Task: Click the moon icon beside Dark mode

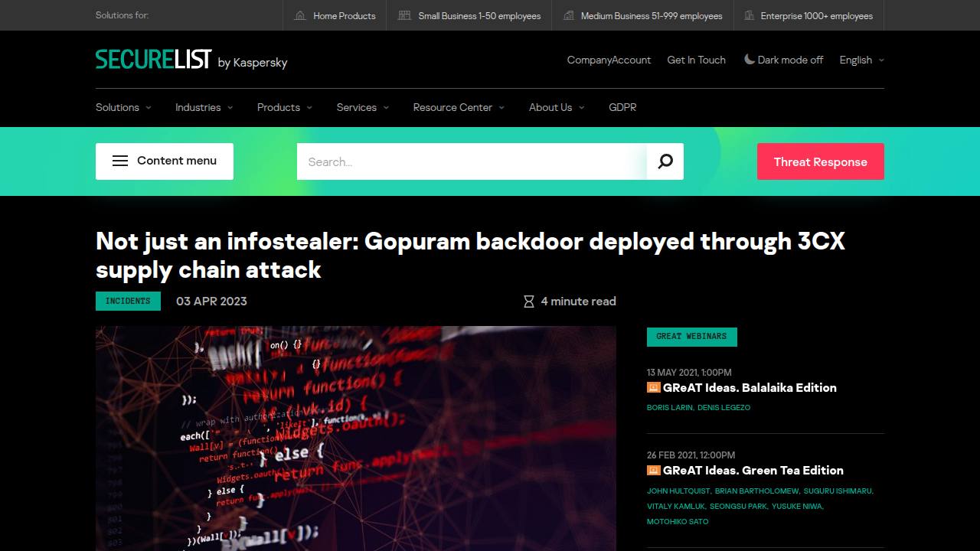Action: coord(750,59)
